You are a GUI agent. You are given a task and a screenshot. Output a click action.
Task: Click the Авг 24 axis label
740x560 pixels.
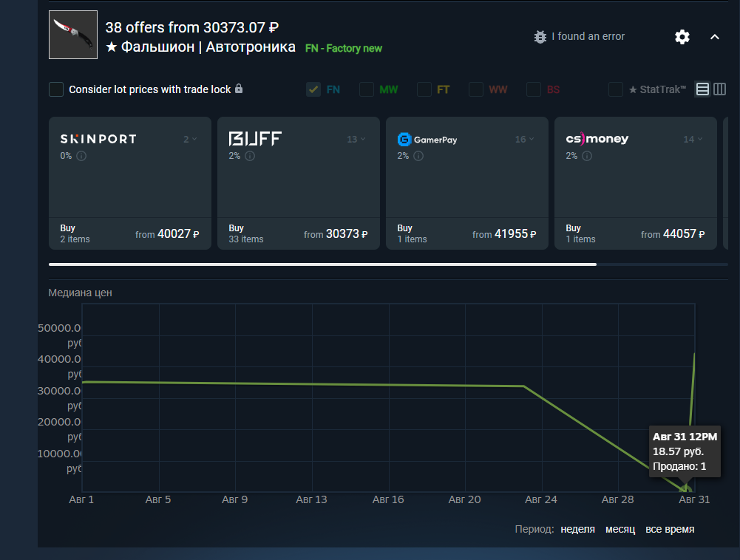pos(541,499)
